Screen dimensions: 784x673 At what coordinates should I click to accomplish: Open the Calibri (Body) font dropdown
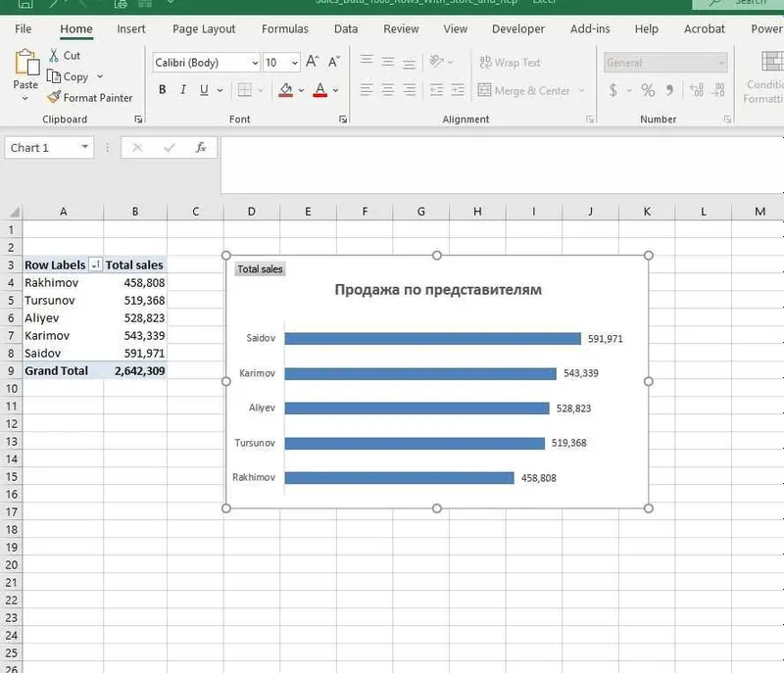255,63
